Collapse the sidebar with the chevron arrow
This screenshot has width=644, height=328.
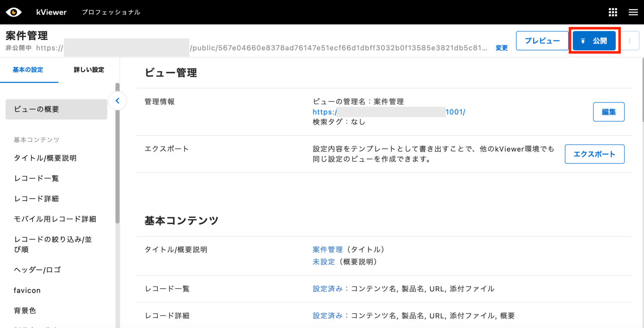point(118,101)
